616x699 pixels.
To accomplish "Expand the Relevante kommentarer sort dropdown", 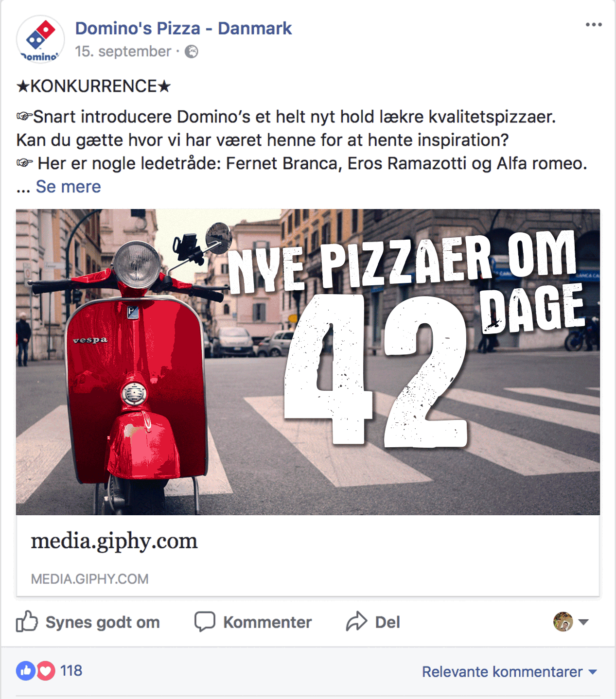I will click(509, 672).
